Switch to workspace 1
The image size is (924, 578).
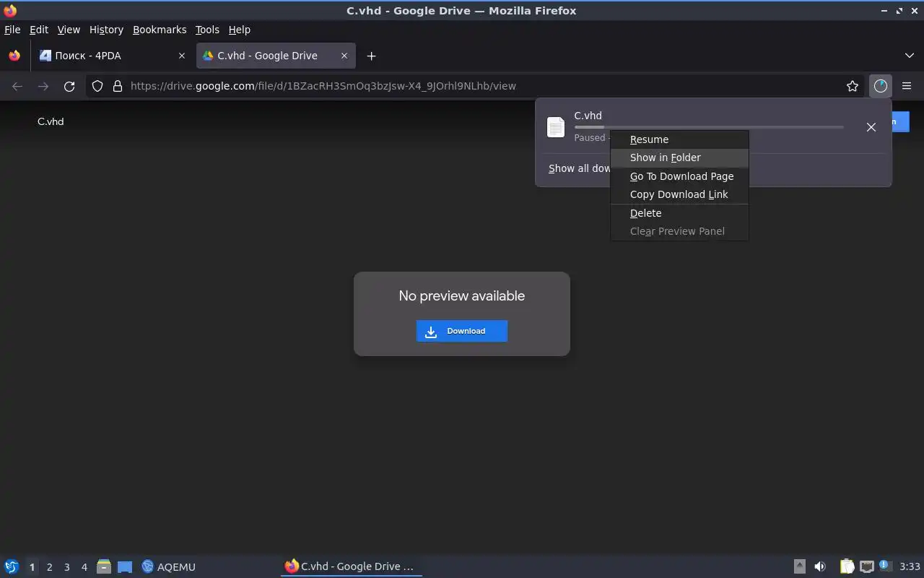coord(32,567)
